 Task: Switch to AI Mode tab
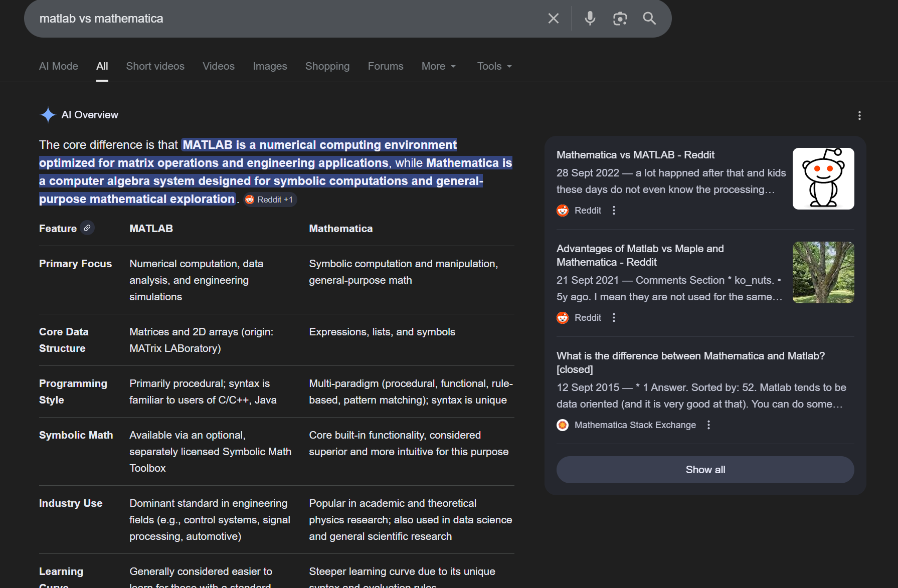click(x=59, y=66)
